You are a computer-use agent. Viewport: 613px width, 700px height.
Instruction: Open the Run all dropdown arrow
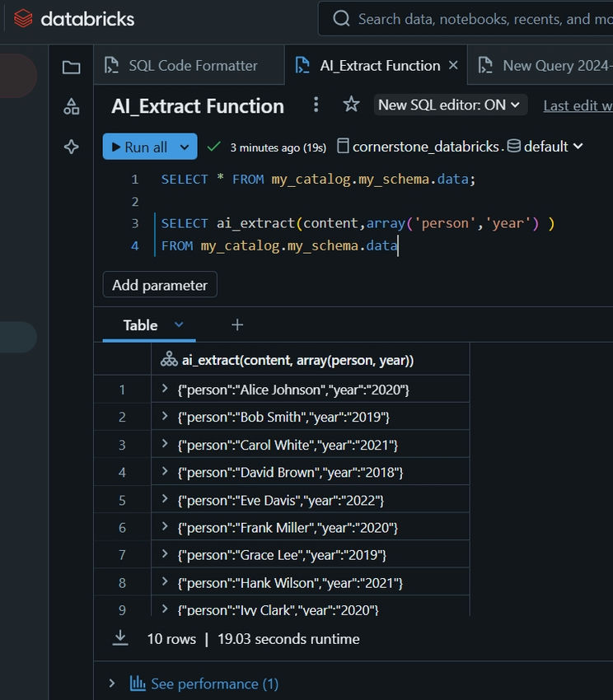click(185, 147)
